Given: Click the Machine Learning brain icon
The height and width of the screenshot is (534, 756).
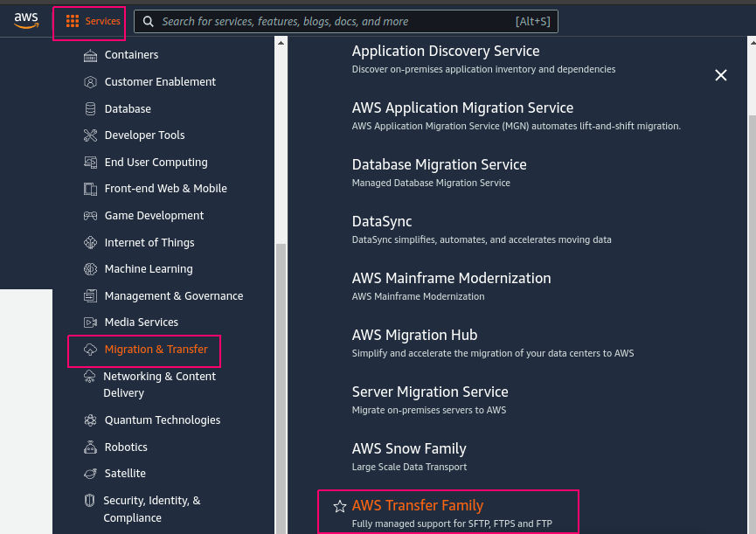Looking at the screenshot, I should pos(90,269).
